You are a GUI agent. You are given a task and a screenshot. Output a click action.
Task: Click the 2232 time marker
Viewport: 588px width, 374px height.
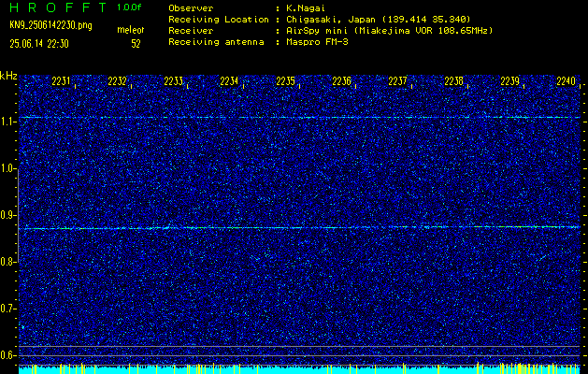117,81
